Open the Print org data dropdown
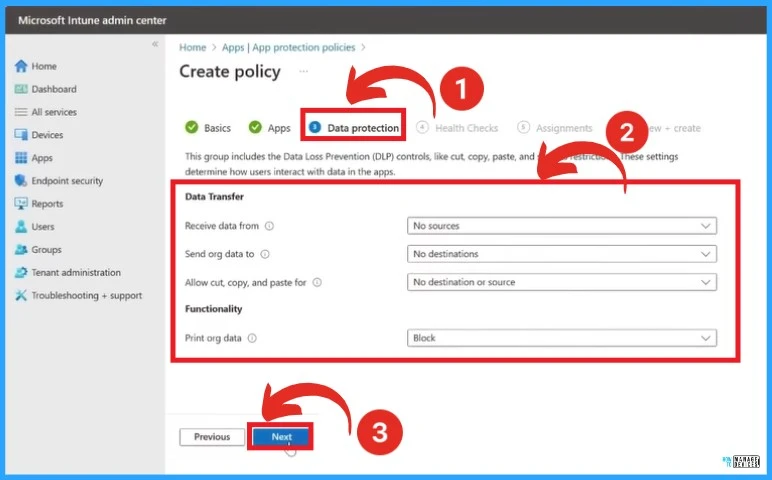 pos(562,338)
